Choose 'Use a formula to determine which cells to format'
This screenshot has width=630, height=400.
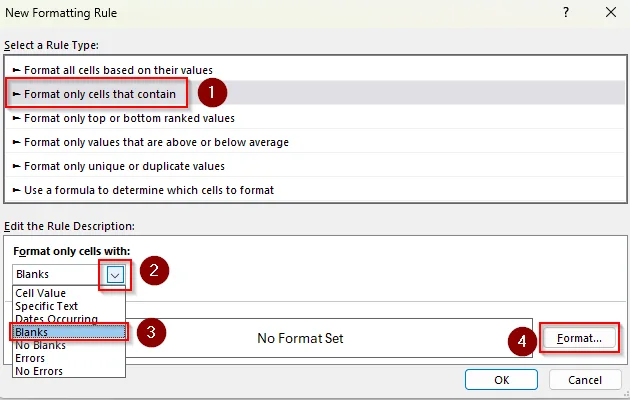315,190
